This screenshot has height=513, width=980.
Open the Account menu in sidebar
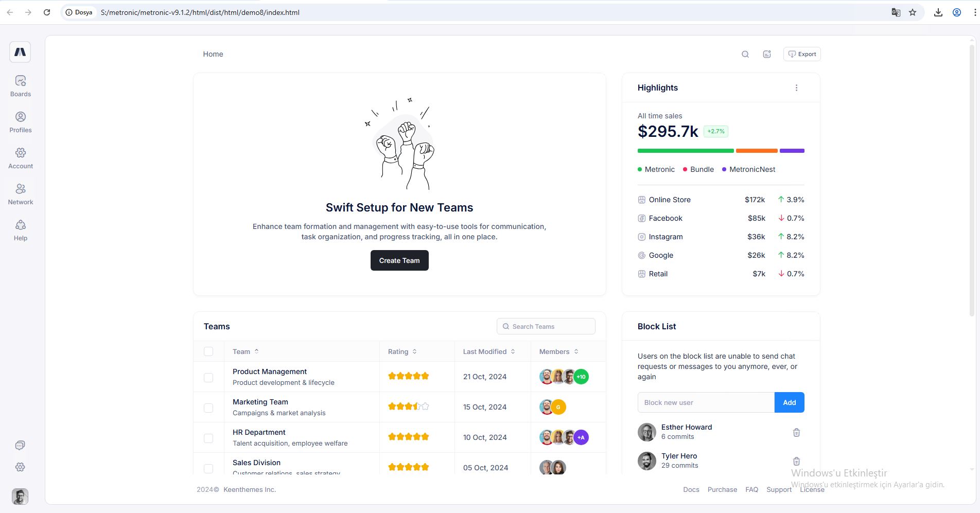coord(21,153)
